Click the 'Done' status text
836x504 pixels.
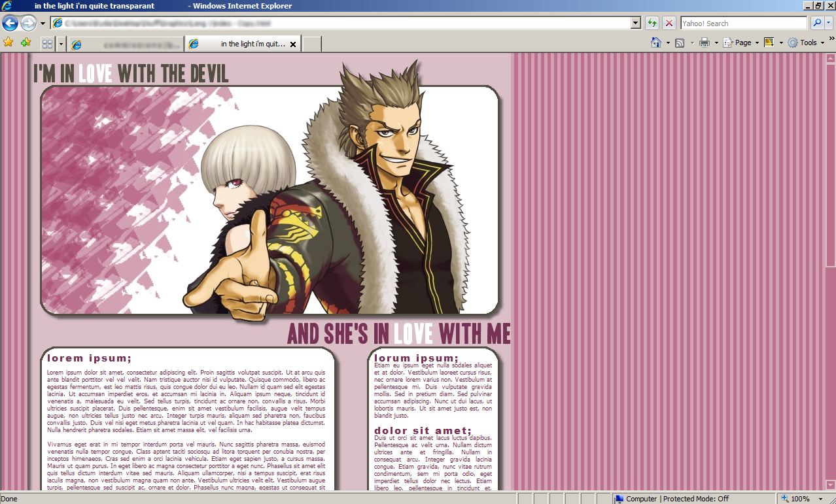coord(9,499)
